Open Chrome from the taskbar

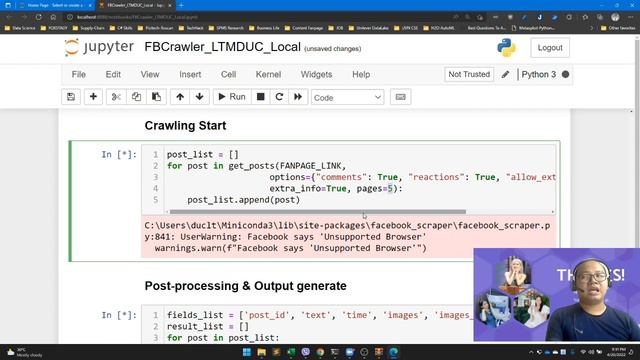click(x=320, y=352)
